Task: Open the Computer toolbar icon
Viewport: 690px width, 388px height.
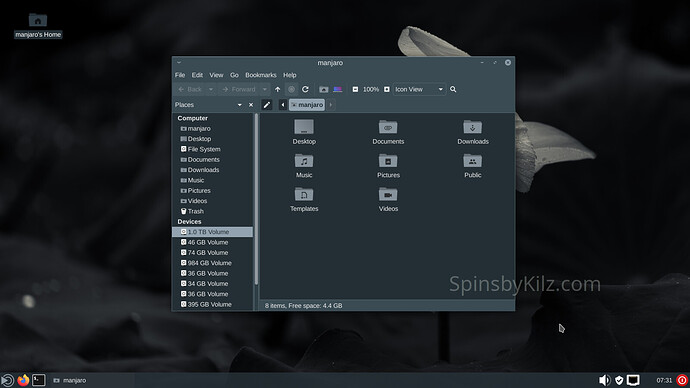Action: tap(338, 89)
